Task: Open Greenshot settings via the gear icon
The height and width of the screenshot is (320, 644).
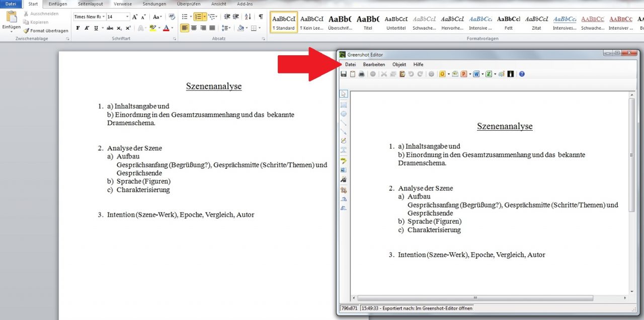Action: 431,74
